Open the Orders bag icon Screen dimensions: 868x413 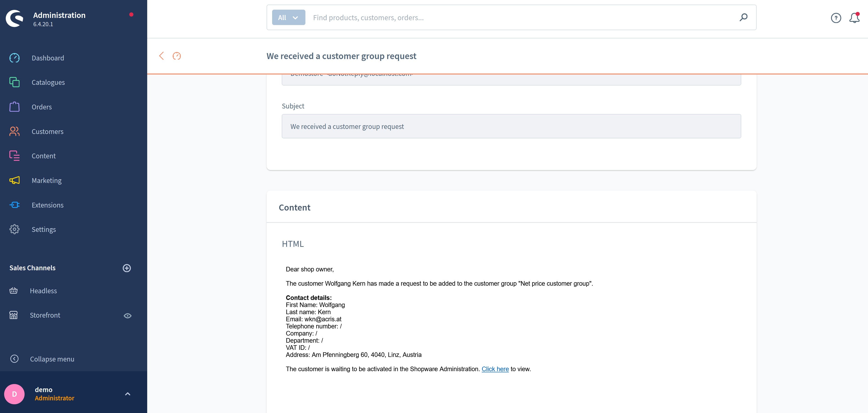tap(14, 107)
